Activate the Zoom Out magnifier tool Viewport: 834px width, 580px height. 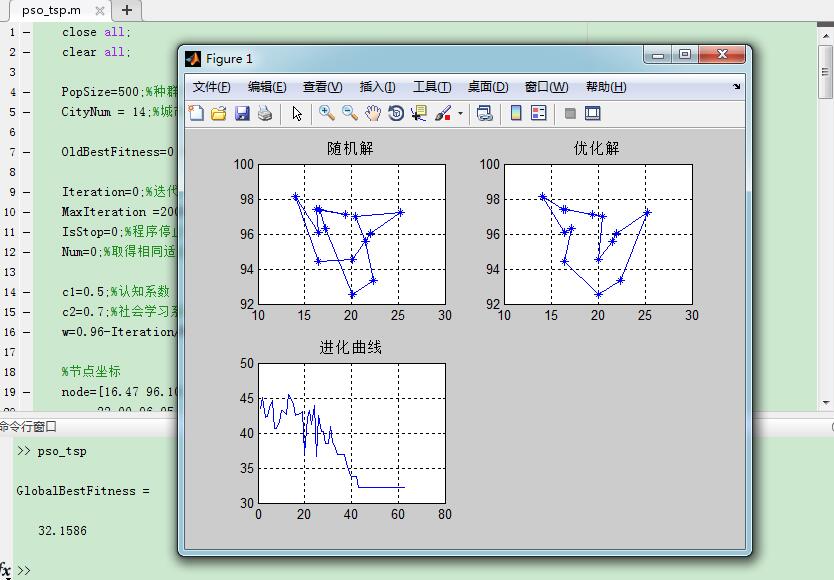coord(349,113)
